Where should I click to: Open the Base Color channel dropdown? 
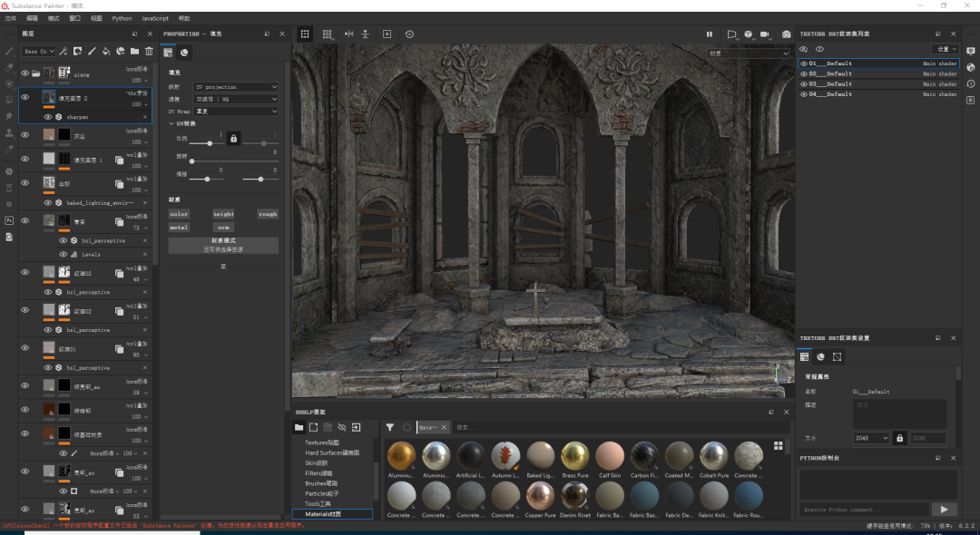coord(39,52)
